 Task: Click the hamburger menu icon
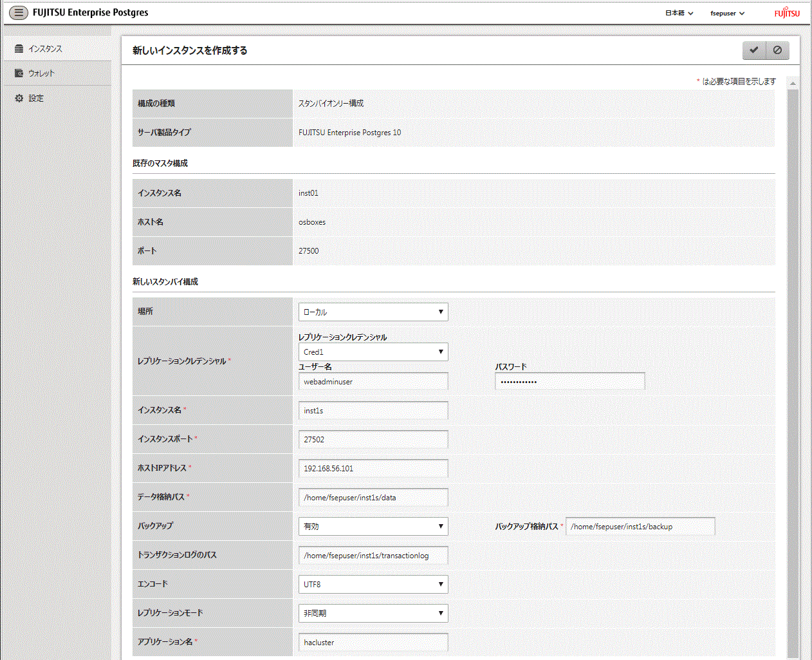pos(19,12)
